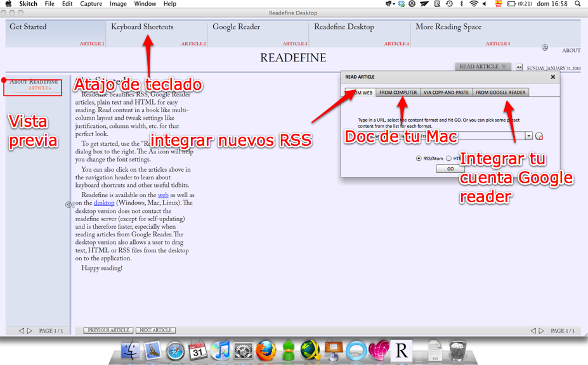This screenshot has height=365, width=588.
Task: Click the volume icon in menu bar
Action: 485,4
